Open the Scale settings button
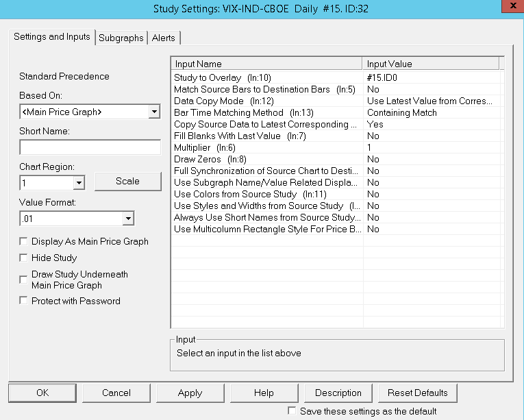524x420 pixels. click(127, 182)
